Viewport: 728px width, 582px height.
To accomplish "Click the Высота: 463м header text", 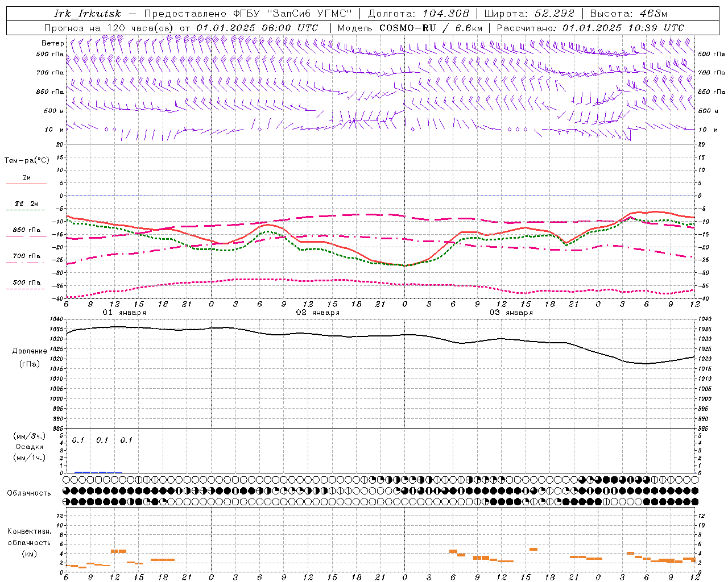I will click(x=628, y=14).
